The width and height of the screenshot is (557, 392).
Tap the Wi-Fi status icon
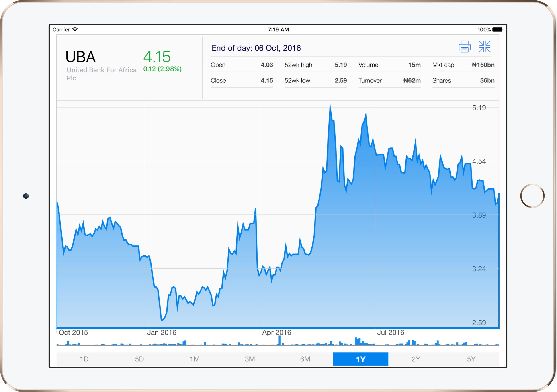75,29
